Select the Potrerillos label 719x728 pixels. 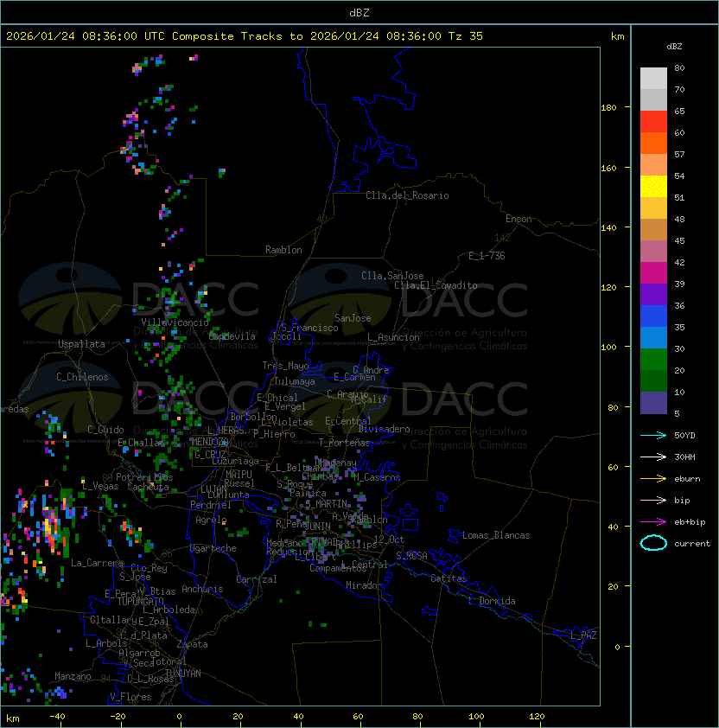point(144,477)
